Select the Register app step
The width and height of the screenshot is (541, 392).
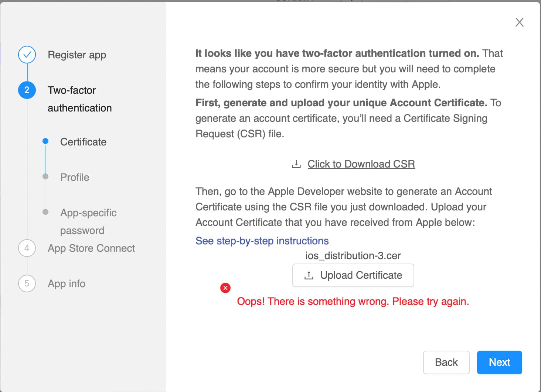pos(77,55)
